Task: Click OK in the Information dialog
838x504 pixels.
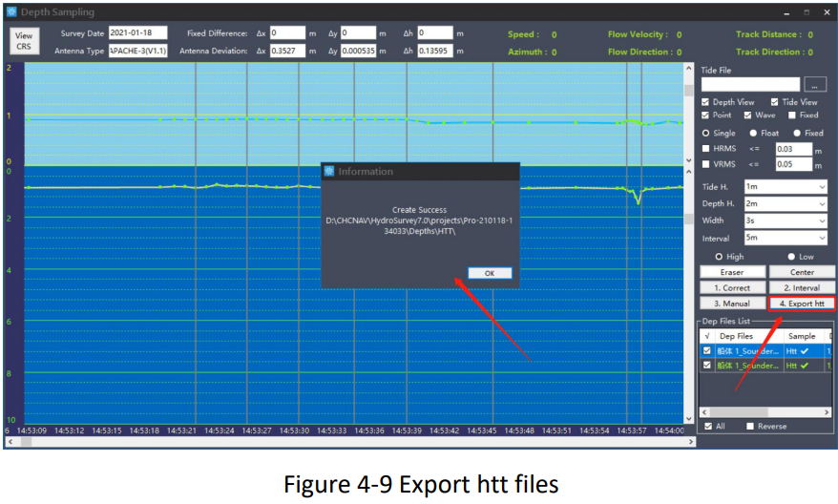Action: pos(490,273)
